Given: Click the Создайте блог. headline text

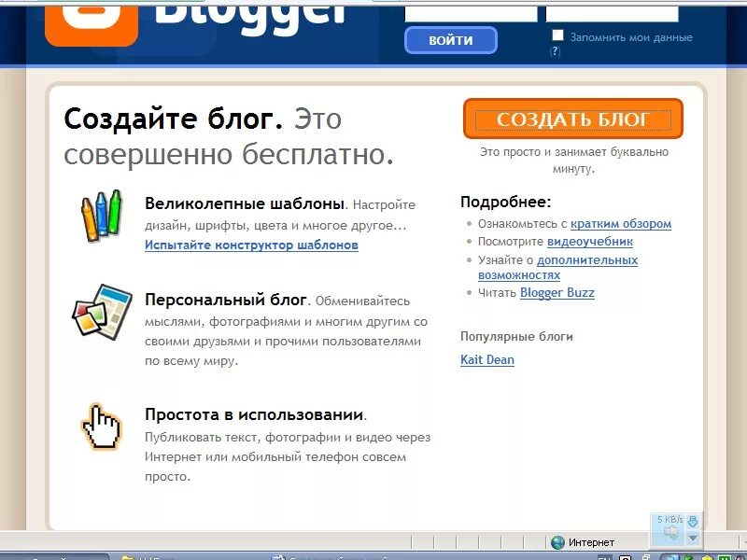Looking at the screenshot, I should [x=174, y=119].
